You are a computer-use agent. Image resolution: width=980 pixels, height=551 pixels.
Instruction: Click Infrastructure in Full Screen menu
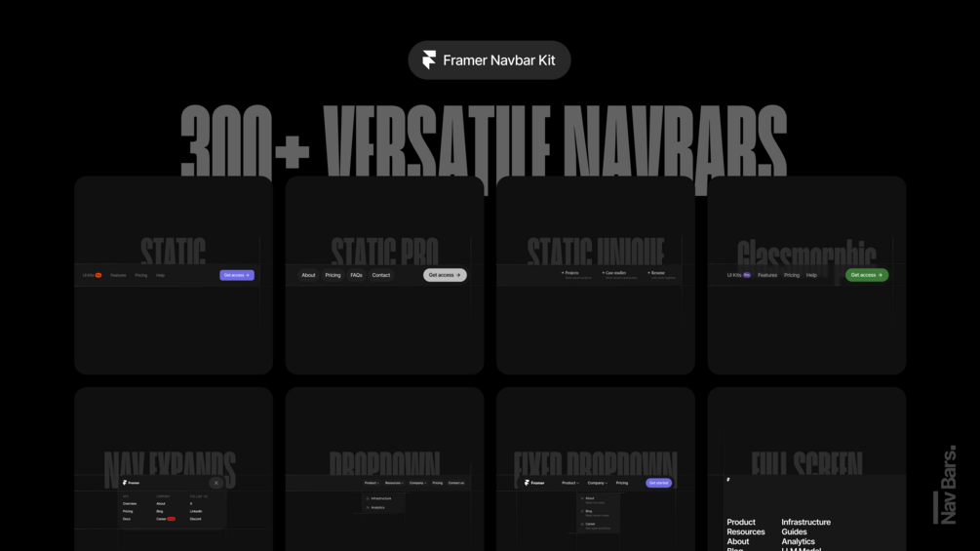(x=805, y=523)
